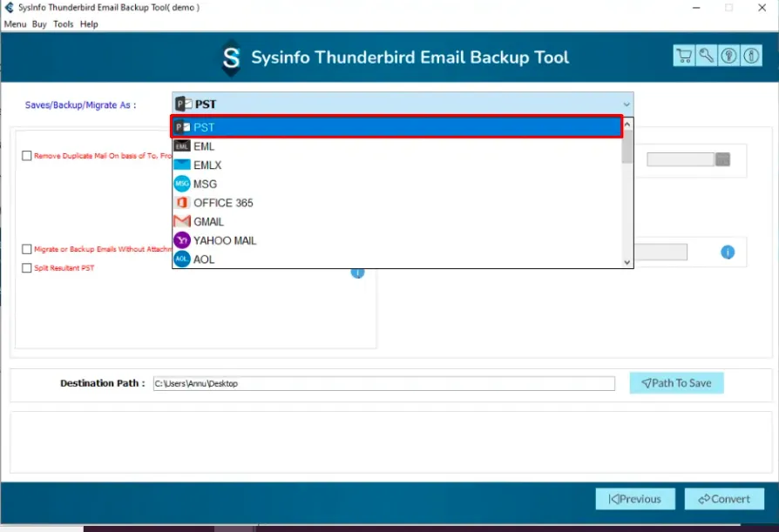Click the key activation icon
The height and width of the screenshot is (532, 779).
pyautogui.click(x=706, y=56)
